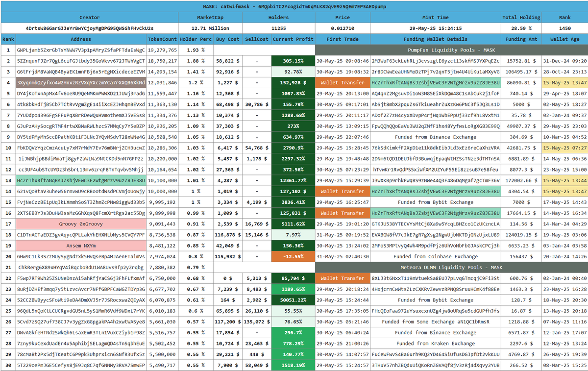Select profit cell 1518.19%

point(293,365)
